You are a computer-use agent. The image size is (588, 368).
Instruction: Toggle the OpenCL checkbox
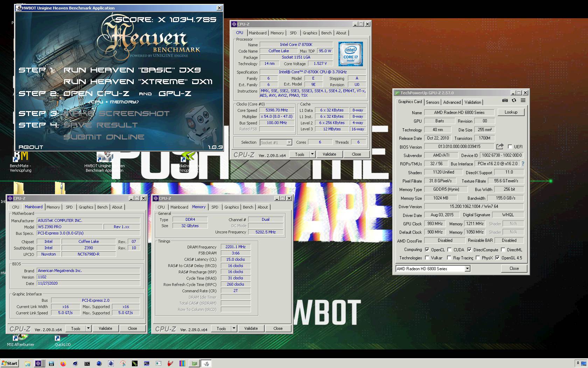click(x=427, y=250)
